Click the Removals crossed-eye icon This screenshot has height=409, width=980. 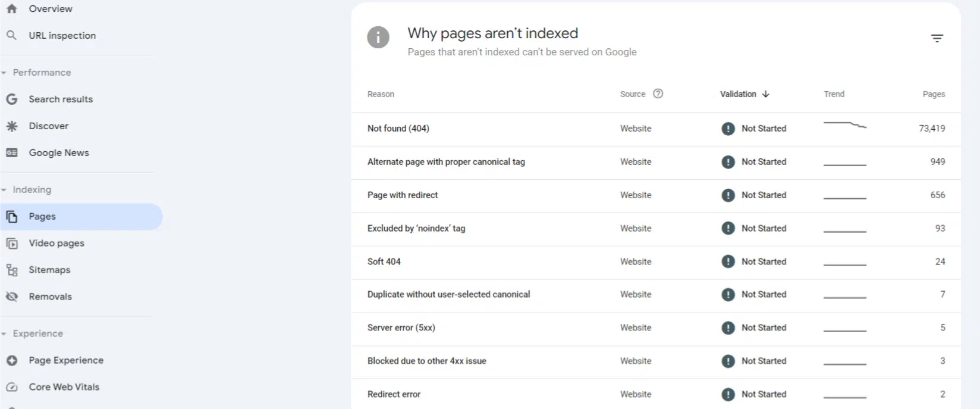[11, 296]
